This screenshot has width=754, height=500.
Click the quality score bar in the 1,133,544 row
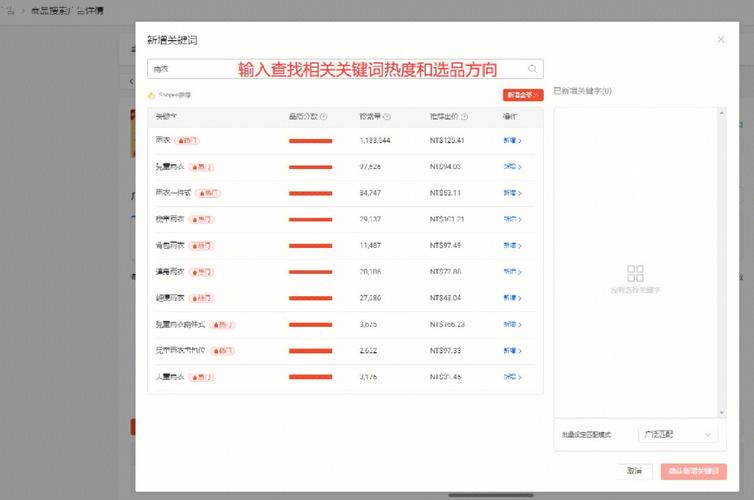point(311,141)
